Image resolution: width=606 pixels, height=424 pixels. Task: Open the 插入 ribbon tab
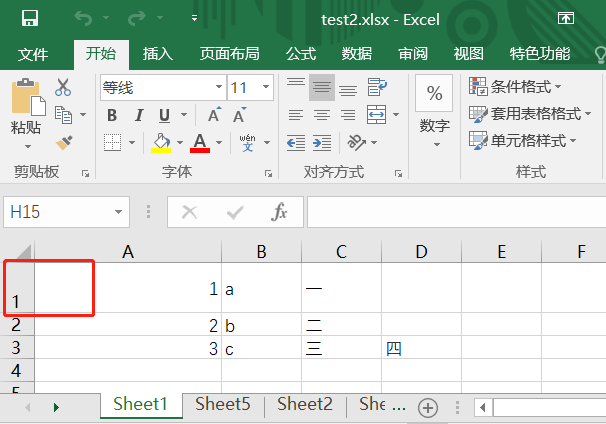click(158, 54)
